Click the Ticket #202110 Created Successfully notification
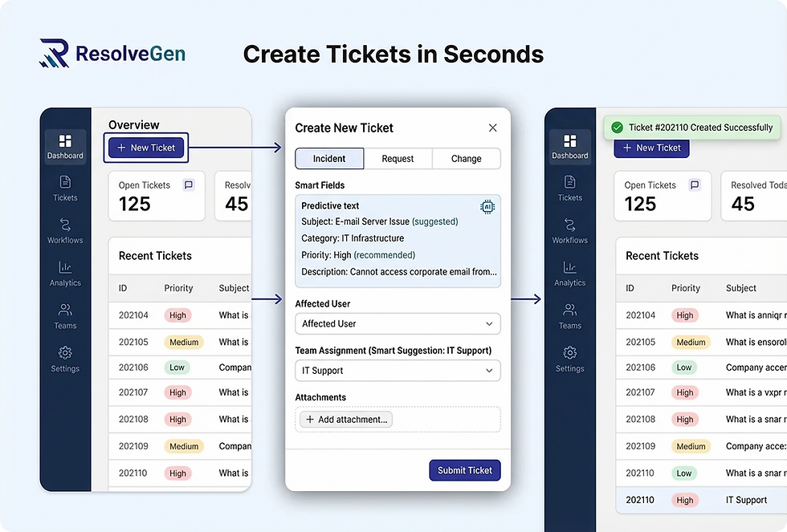 [692, 128]
